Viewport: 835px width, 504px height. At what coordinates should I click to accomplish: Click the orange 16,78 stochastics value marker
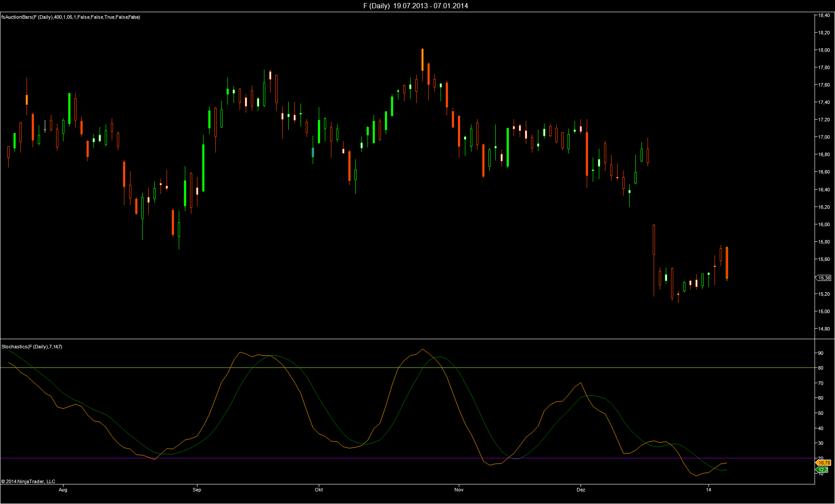tap(824, 463)
